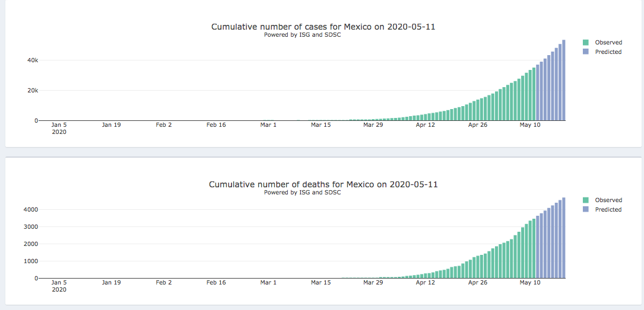The height and width of the screenshot is (310, 644).
Task: Select the cumulative cases chart title
Action: [323, 27]
